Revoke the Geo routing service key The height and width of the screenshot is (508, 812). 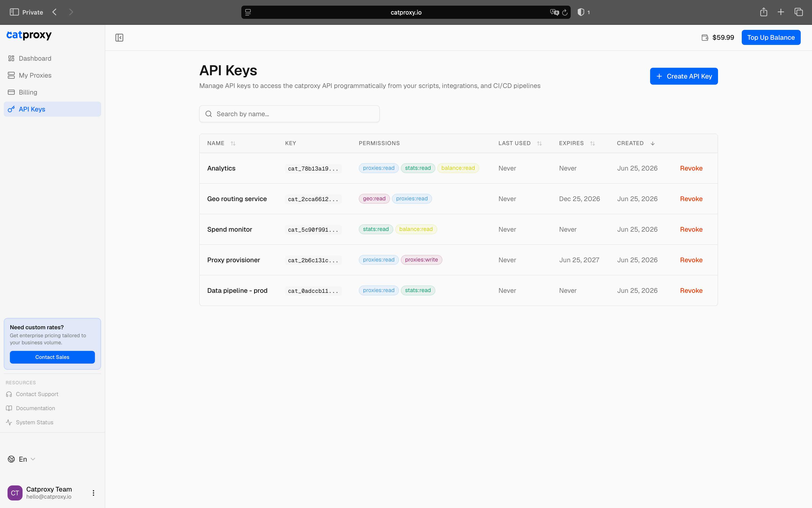691,199
